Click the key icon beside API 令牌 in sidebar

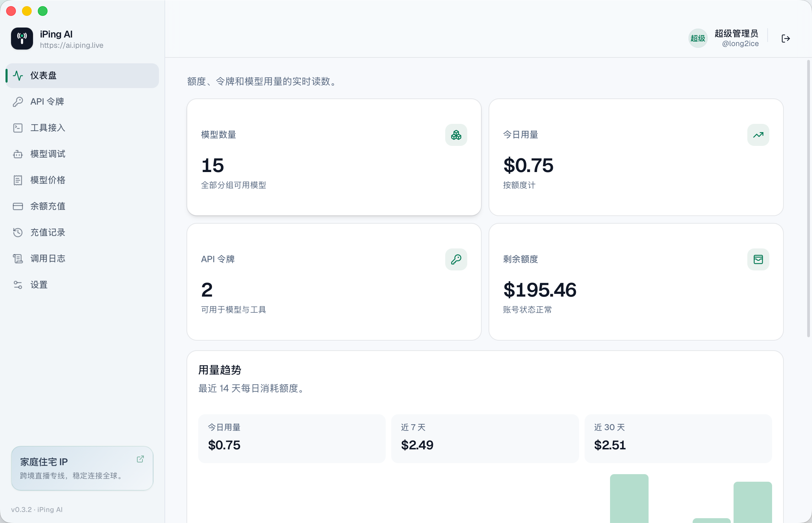click(18, 102)
